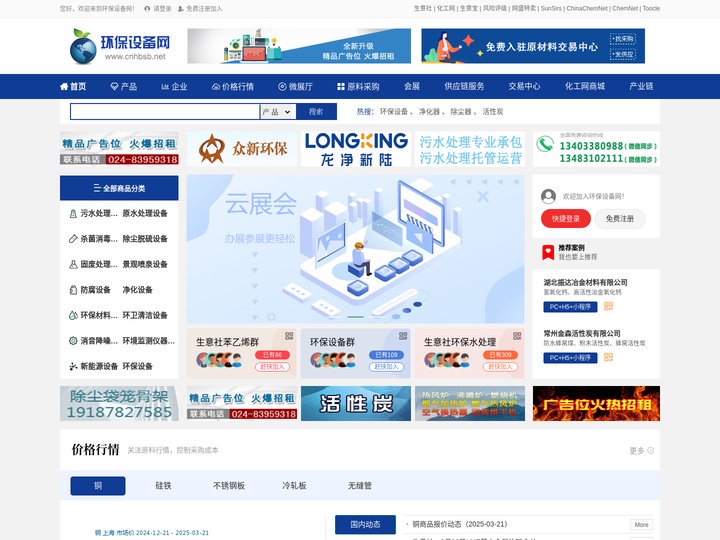Click the red 快捷登录 button
The image size is (720, 540).
tap(565, 219)
